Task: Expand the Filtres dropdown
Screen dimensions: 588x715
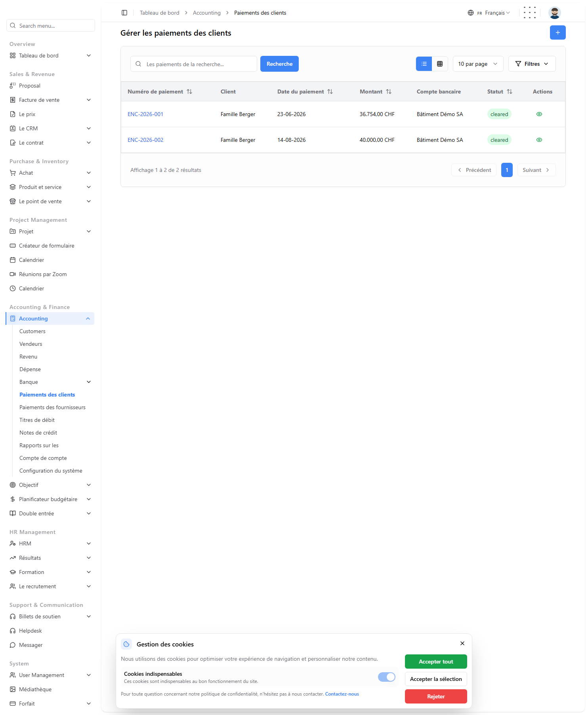Action: [532, 64]
